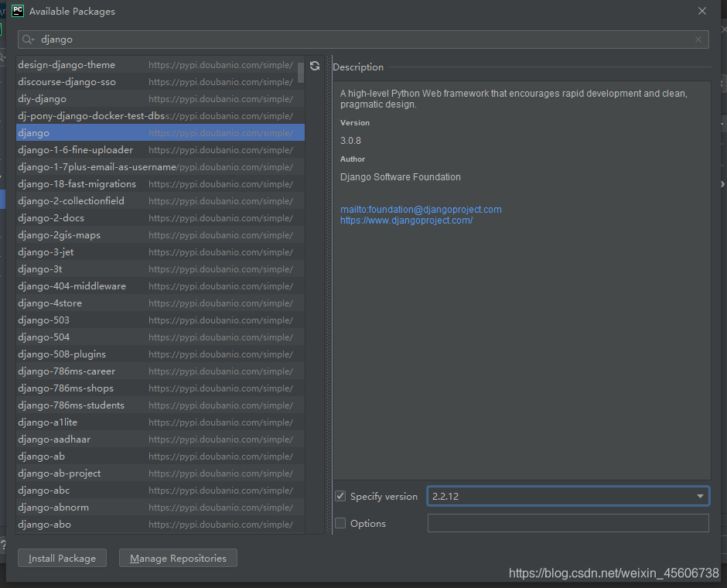Click Django Software Foundation author text
The image size is (727, 588).
[x=401, y=177]
